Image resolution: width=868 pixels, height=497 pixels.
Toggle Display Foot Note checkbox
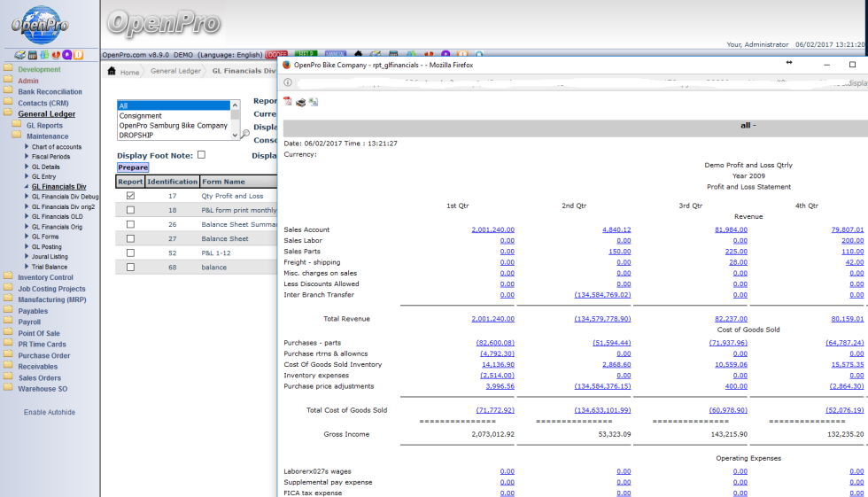202,155
